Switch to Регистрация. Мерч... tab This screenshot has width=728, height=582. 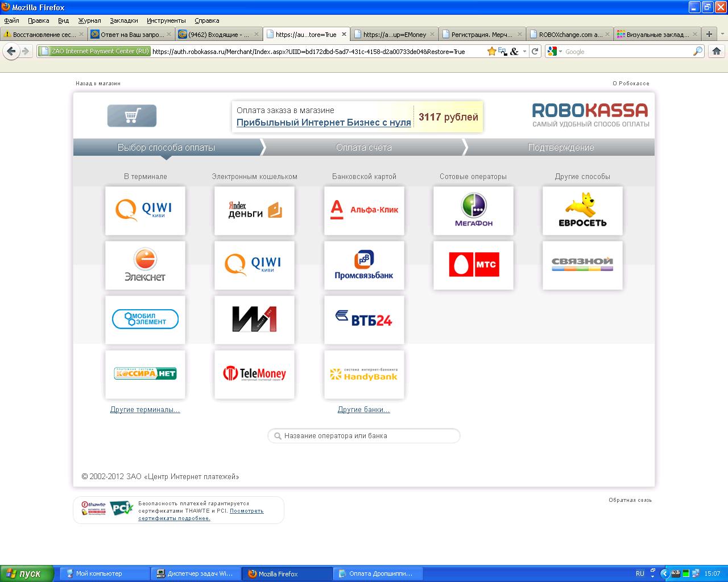482,34
